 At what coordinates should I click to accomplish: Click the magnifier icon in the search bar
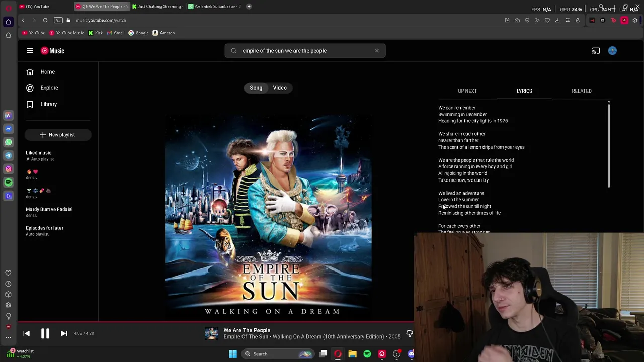pyautogui.click(x=233, y=51)
